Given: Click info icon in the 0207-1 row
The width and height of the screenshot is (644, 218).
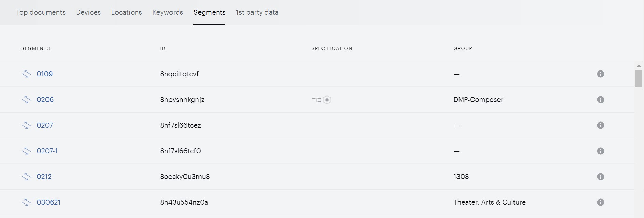Looking at the screenshot, I should point(600,151).
